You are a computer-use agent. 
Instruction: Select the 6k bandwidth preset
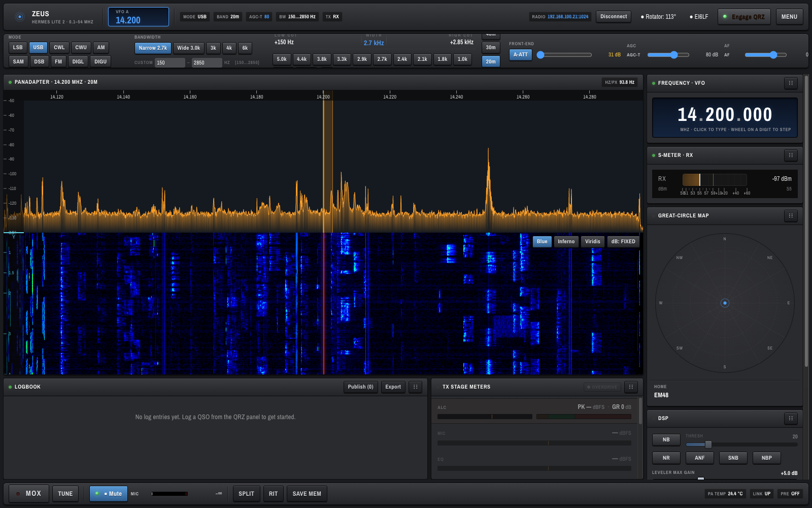pos(245,48)
